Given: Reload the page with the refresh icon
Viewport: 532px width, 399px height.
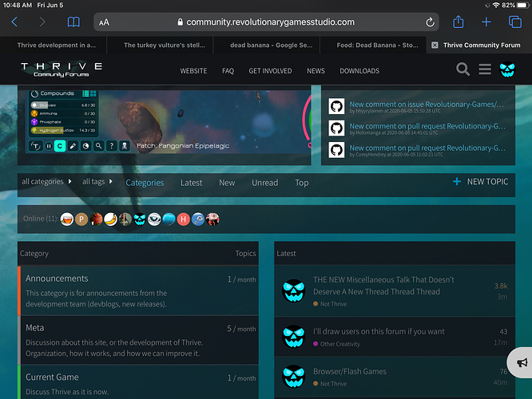Looking at the screenshot, I should (x=430, y=22).
